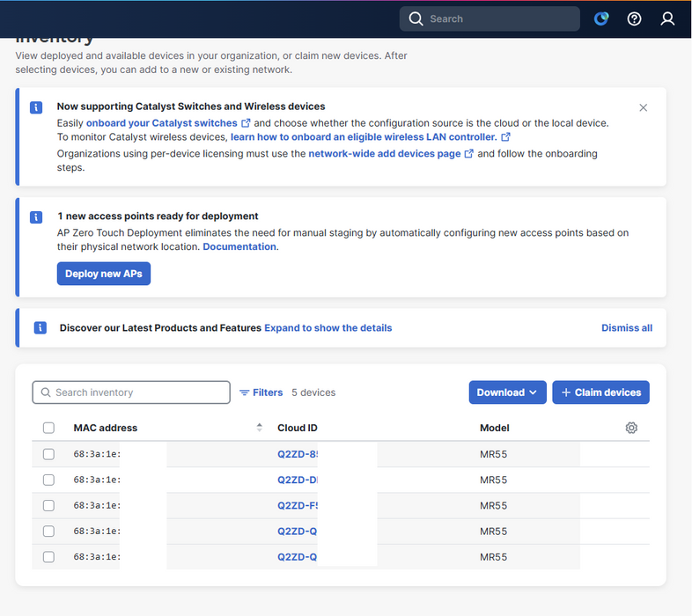Open Cloud ID link Q2ZD-8
Screen dimensions: 692x616
point(297,454)
